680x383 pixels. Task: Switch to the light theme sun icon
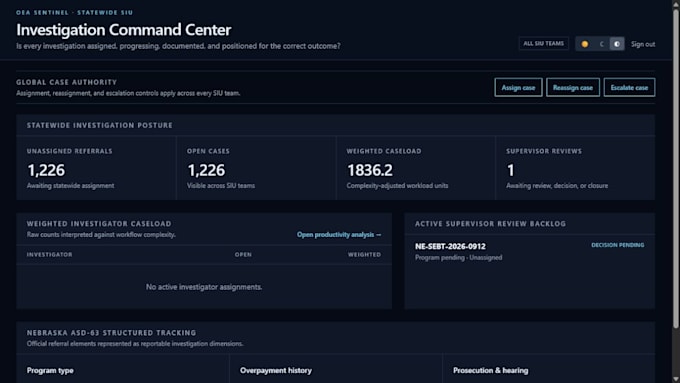pyautogui.click(x=585, y=44)
